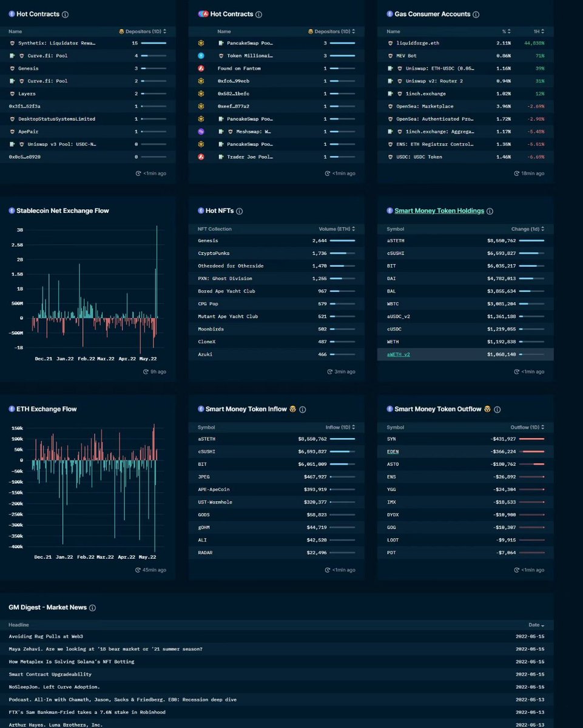Open headline Avoiding Rug Pulls at Web3
583x728 pixels.
[45, 636]
